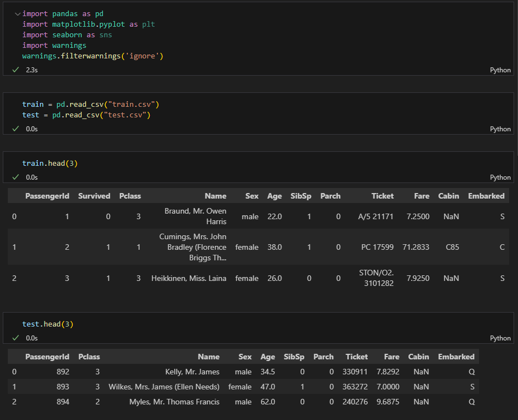
Task: Click the test = pd.read_csv("test.csv") line
Action: (x=86, y=115)
